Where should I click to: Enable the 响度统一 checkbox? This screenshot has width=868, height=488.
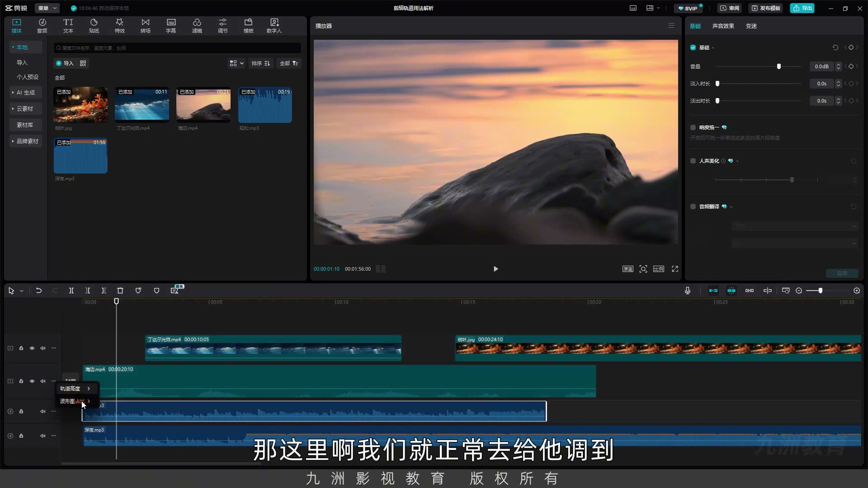tap(693, 127)
